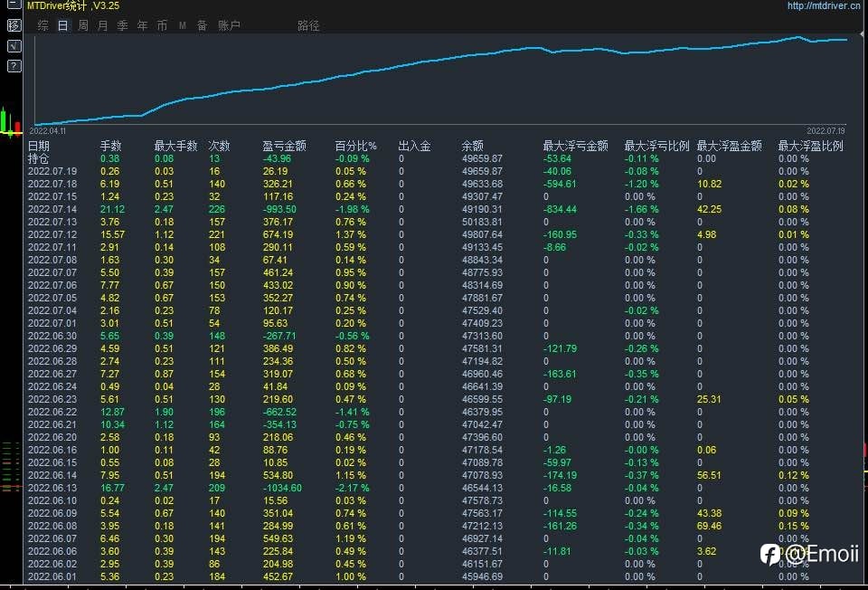
Task: Click the 余额 column header
Action: pos(472,146)
